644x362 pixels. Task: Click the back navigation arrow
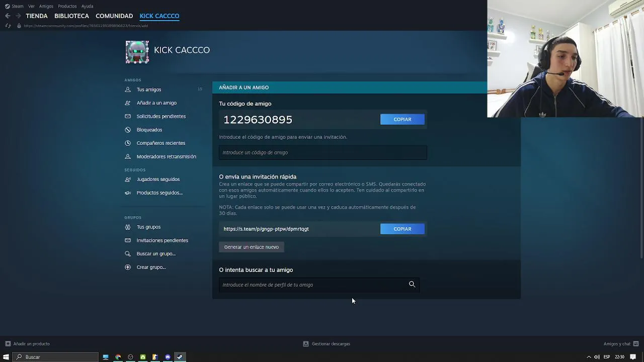8,16
